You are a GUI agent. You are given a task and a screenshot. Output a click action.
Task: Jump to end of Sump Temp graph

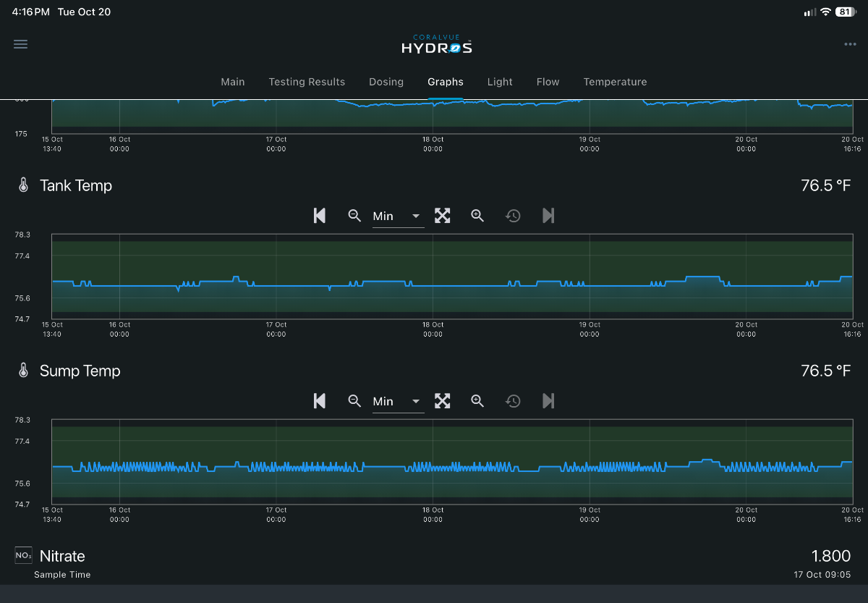coord(548,401)
